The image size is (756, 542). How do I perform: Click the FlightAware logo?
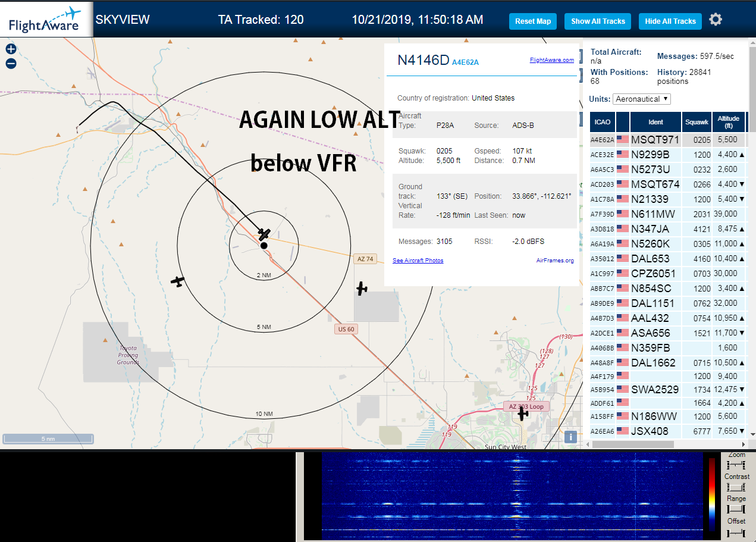46,20
